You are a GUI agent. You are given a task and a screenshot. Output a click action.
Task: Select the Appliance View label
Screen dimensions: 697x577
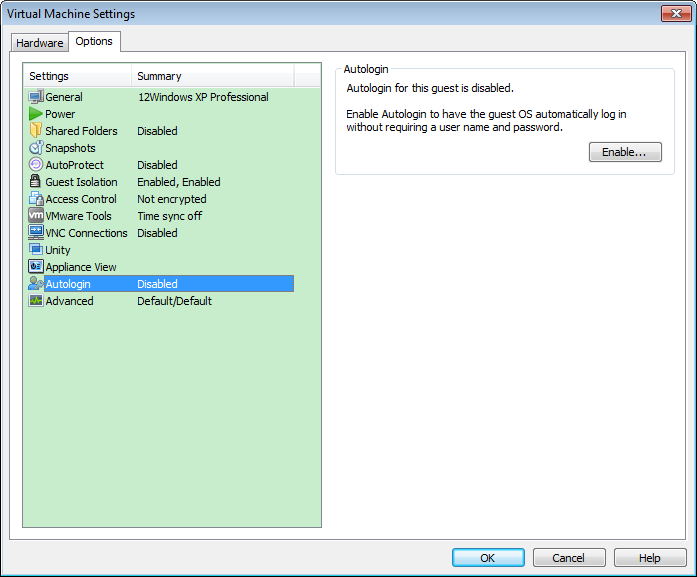(81, 267)
